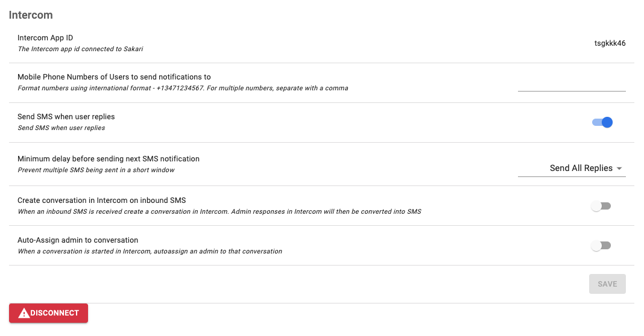644x336 pixels.
Task: Click the red DISCONNECT button
Action: point(48,313)
